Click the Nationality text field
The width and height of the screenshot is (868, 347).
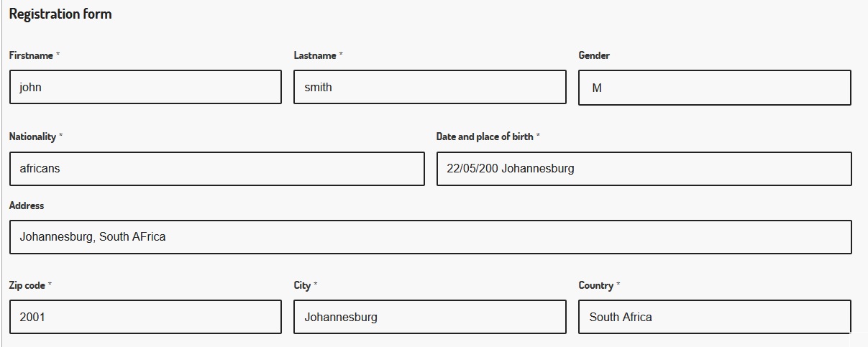pyautogui.click(x=216, y=169)
